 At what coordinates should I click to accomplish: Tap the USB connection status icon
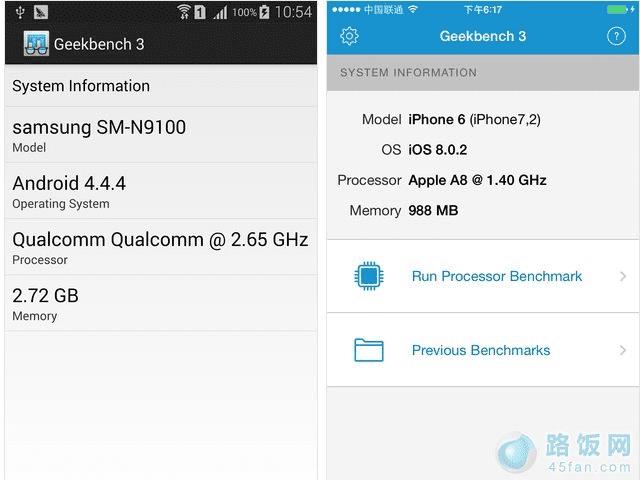pyautogui.click(x=20, y=12)
